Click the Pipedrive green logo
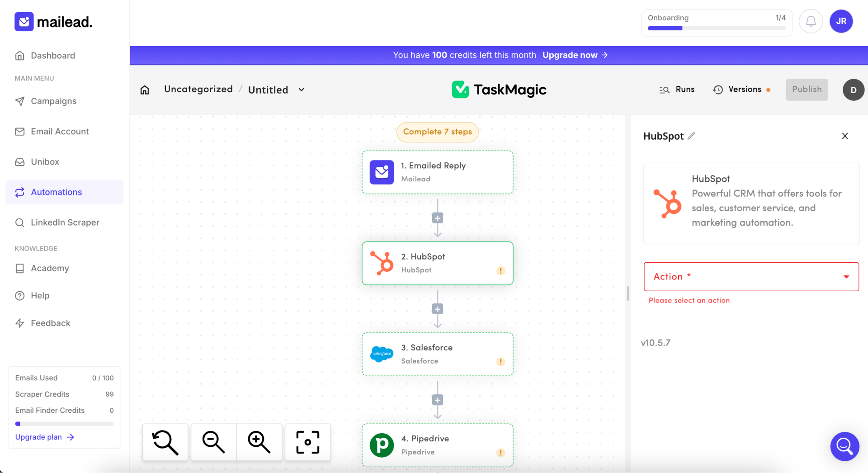 click(x=382, y=445)
